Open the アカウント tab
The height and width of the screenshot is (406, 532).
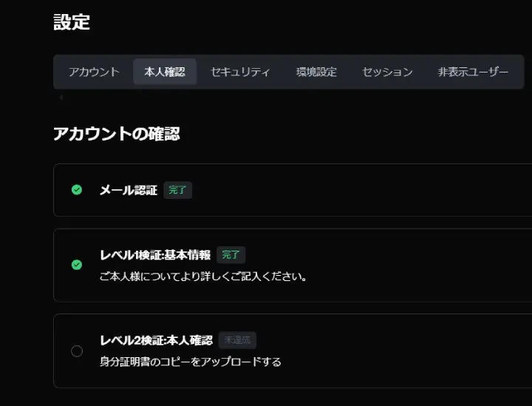(94, 72)
